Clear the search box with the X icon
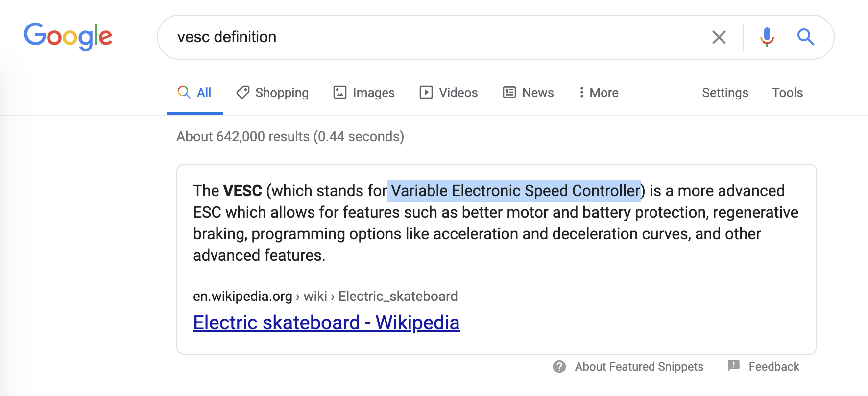 point(719,37)
